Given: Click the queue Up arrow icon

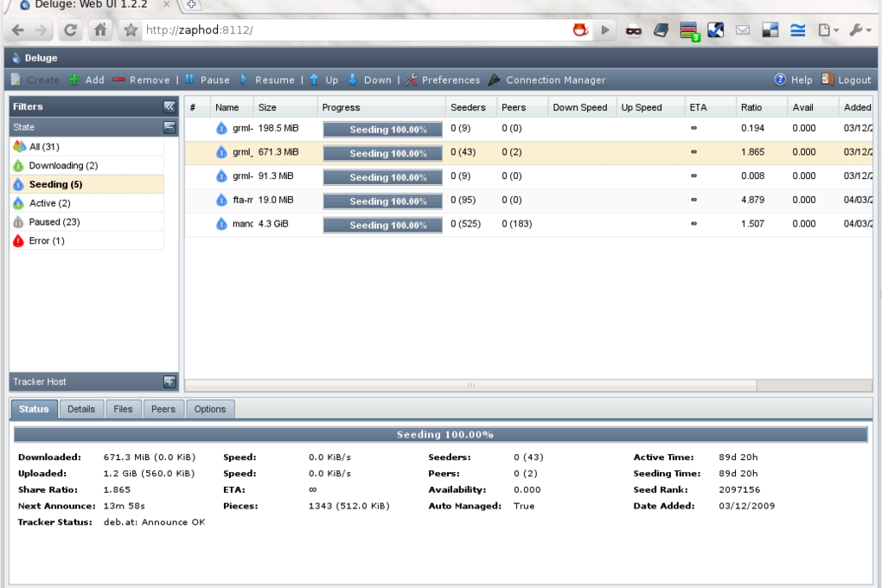Looking at the screenshot, I should pyautogui.click(x=315, y=80).
